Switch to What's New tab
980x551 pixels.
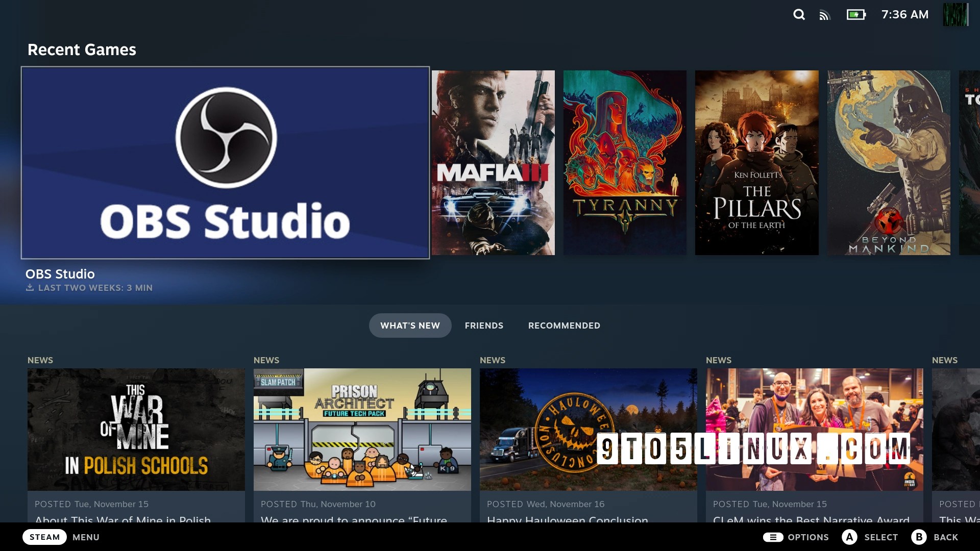coord(410,325)
